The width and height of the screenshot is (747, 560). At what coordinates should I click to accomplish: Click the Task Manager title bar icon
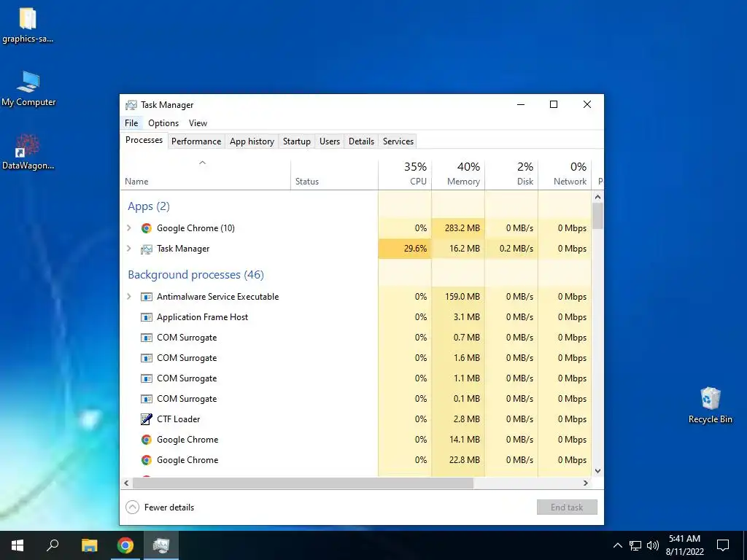pyautogui.click(x=131, y=105)
